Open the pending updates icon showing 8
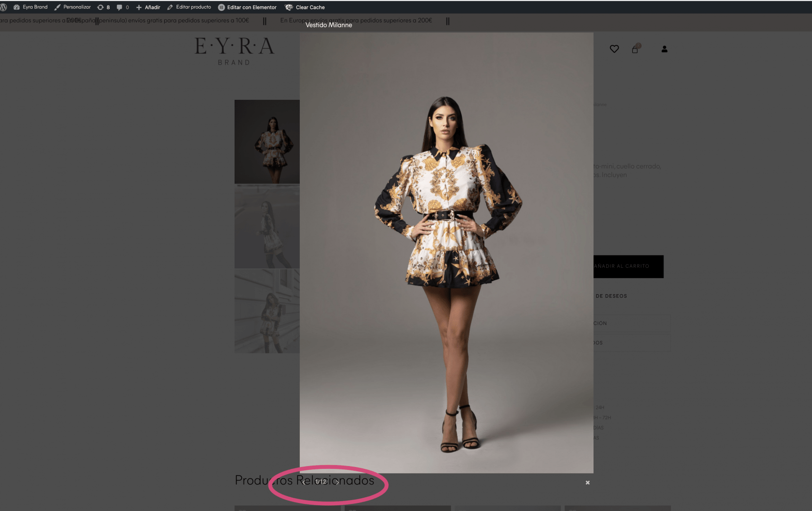Image resolution: width=812 pixels, height=511 pixels. click(x=104, y=7)
